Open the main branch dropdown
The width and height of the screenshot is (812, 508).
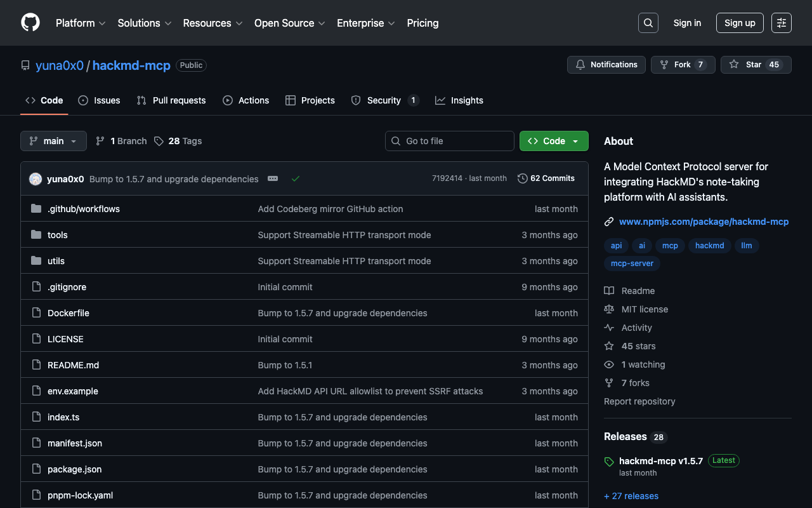pos(53,141)
